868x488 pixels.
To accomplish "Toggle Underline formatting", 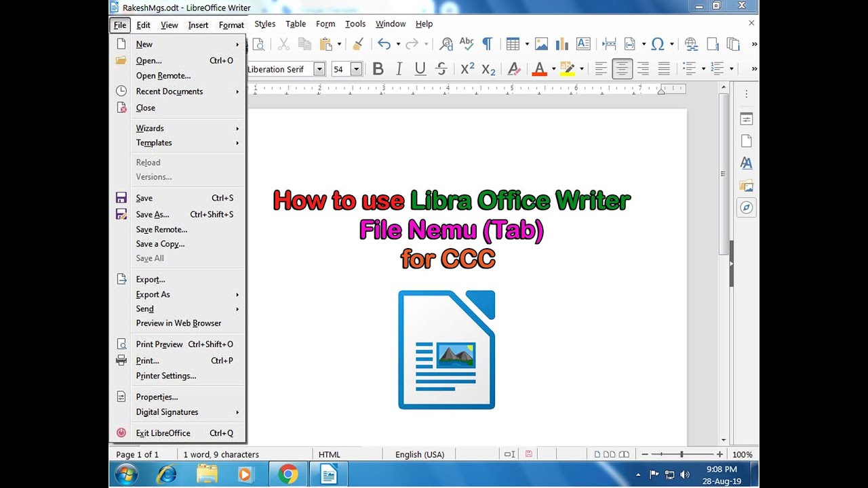I will 420,68.
